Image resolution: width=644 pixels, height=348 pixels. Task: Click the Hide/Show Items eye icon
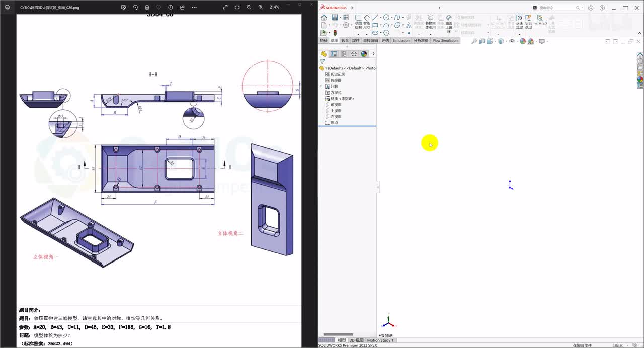pyautogui.click(x=512, y=41)
